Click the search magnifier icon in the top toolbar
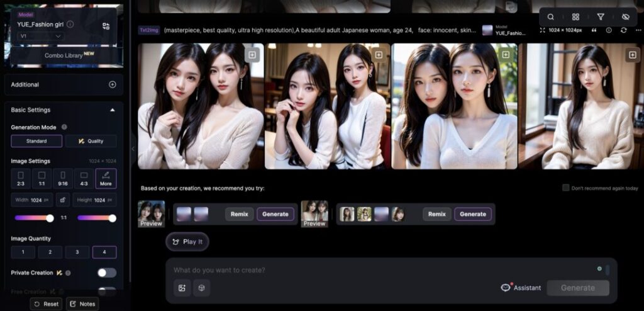644x311 pixels. 550,17
